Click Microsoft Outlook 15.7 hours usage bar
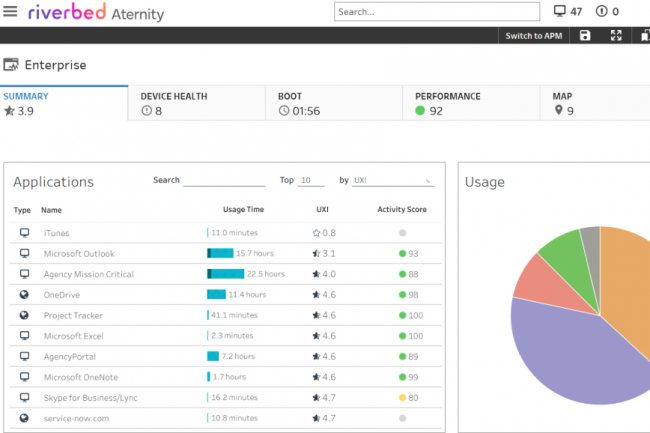The height and width of the screenshot is (433, 650). 220,253
